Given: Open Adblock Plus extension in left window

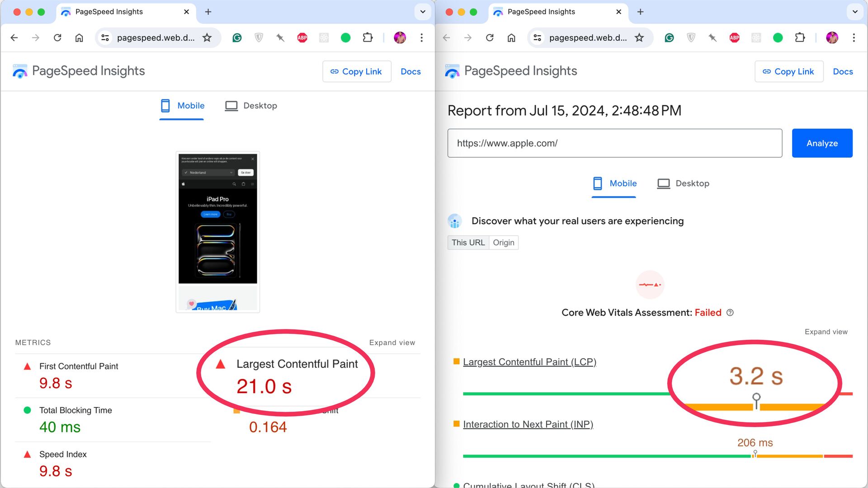Looking at the screenshot, I should coord(302,38).
